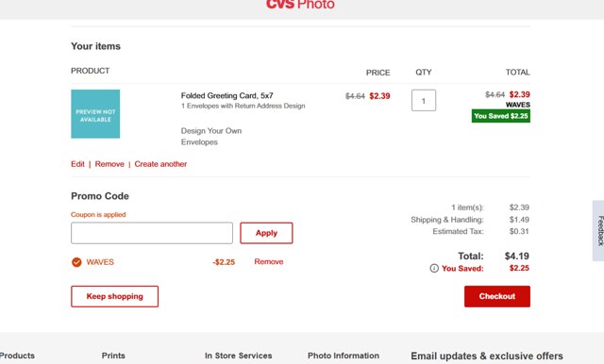This screenshot has height=364, width=604.
Task: Open the Preview Not Available product thumbnail
Action: (95, 114)
